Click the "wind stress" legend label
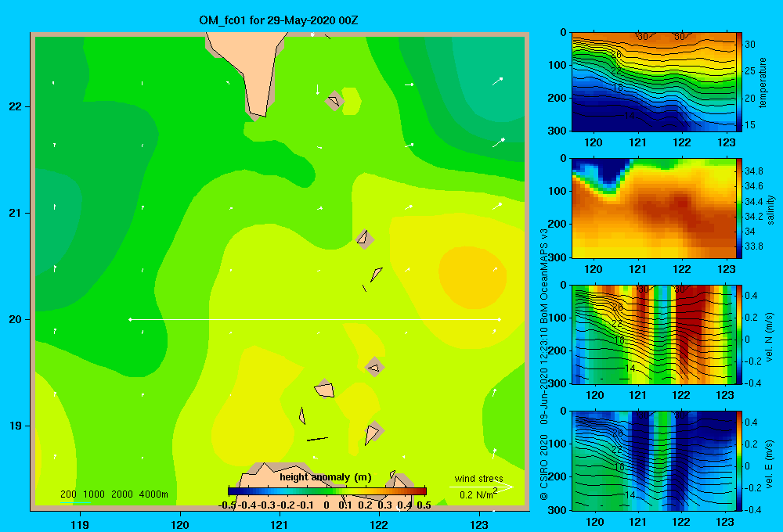 (479, 478)
